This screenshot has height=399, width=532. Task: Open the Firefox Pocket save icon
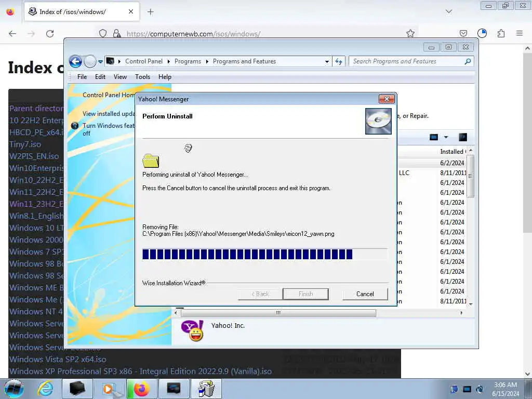click(463, 33)
